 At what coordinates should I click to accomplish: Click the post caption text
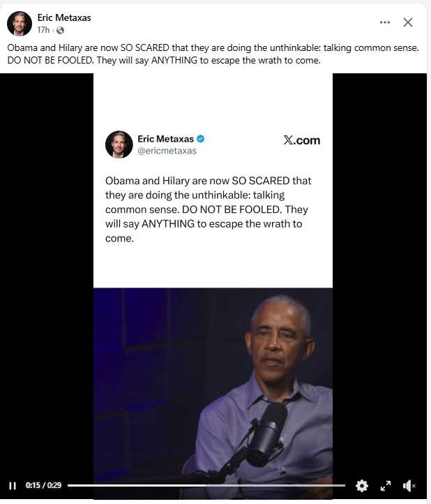213,54
